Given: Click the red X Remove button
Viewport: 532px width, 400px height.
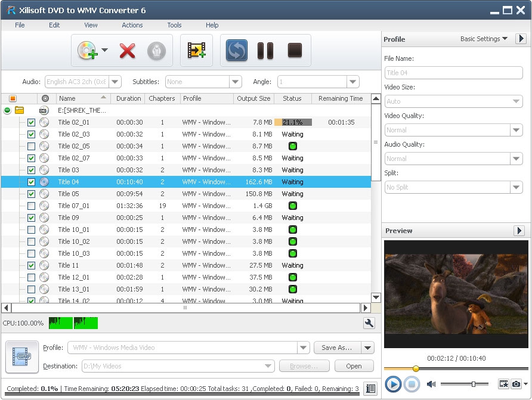Looking at the screenshot, I should (127, 51).
